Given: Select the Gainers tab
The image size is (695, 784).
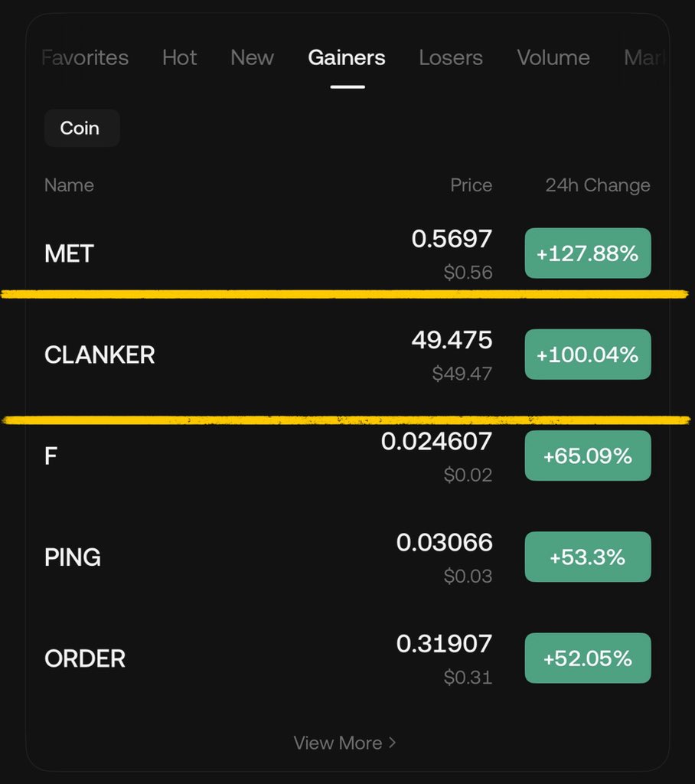Looking at the screenshot, I should pyautogui.click(x=347, y=58).
